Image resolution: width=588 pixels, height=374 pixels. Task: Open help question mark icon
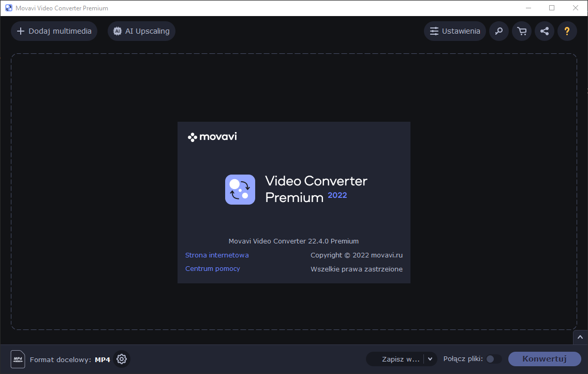[x=567, y=31]
